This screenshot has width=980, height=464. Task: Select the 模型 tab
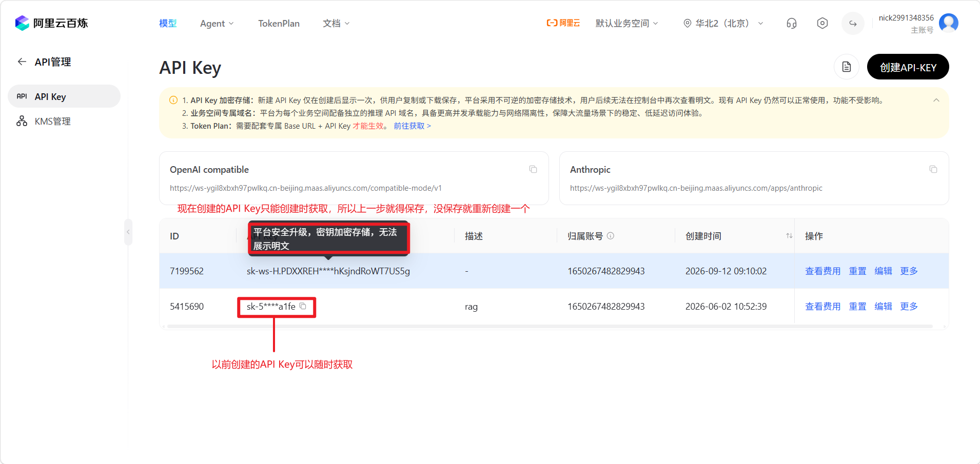[x=168, y=24]
